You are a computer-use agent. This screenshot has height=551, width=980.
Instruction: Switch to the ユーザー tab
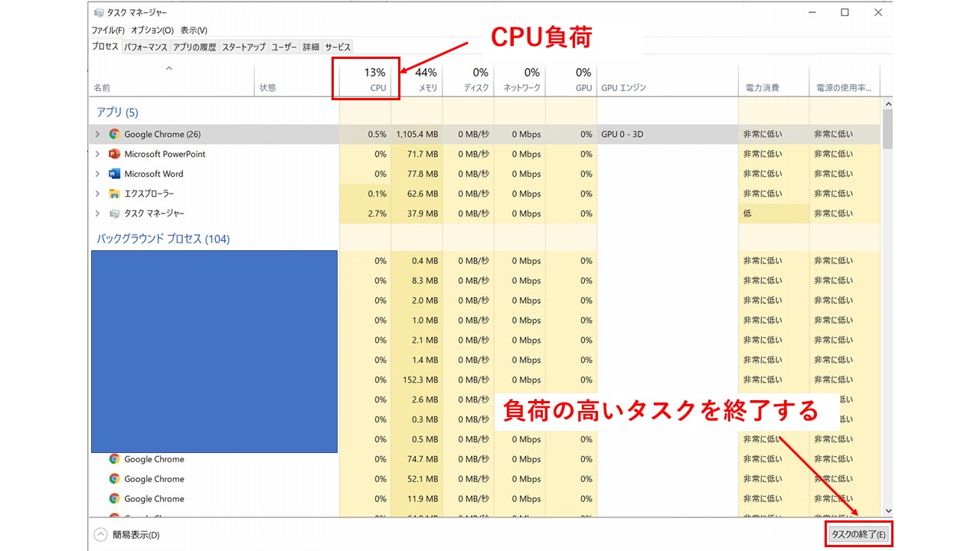pos(284,47)
